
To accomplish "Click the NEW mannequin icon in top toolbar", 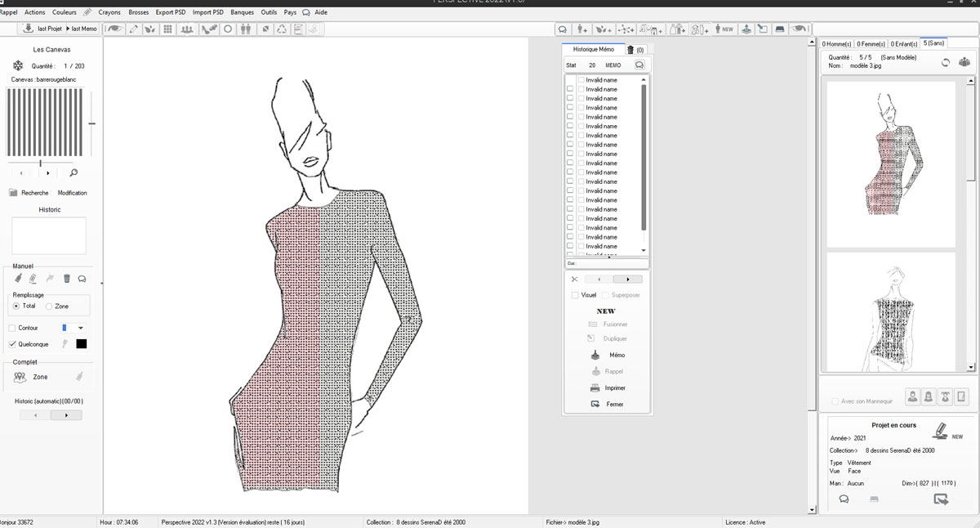I will coord(723,29).
